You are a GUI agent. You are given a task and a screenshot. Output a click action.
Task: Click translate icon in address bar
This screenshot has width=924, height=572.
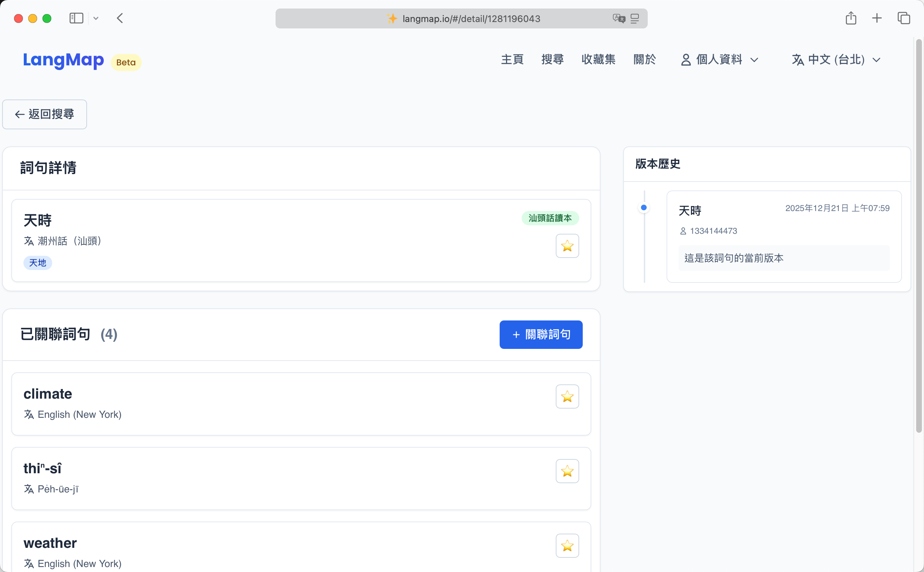pos(619,18)
